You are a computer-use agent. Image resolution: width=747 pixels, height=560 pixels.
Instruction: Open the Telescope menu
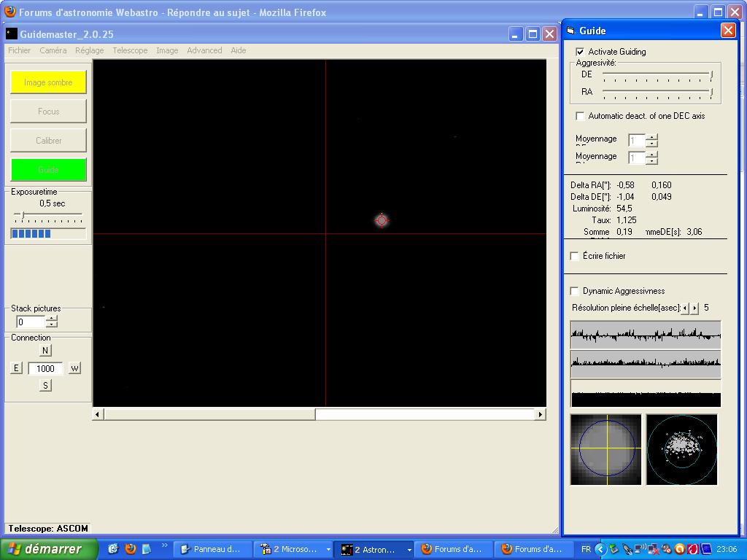[x=130, y=50]
